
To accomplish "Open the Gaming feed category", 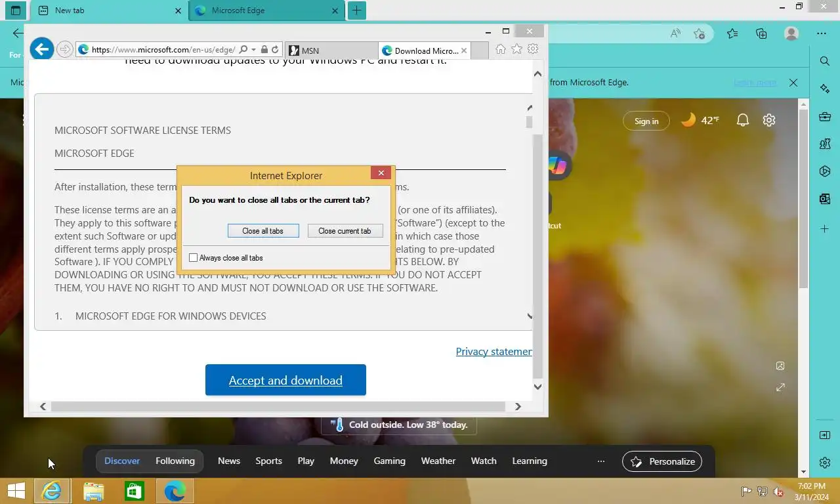I will [389, 461].
